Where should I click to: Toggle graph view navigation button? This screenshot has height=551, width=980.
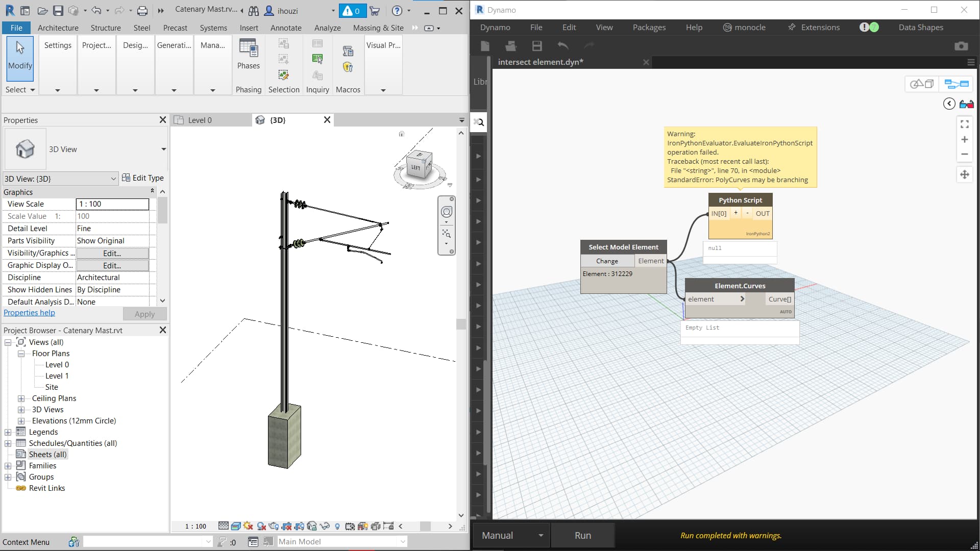click(956, 84)
